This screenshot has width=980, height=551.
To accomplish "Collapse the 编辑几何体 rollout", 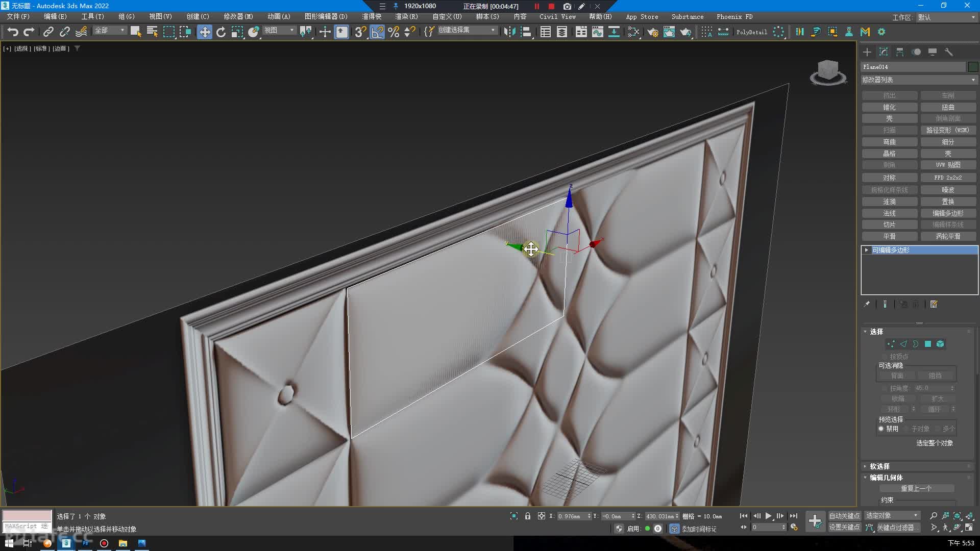I will click(x=886, y=478).
